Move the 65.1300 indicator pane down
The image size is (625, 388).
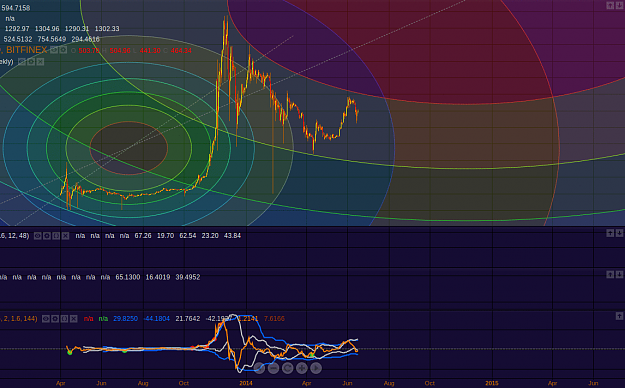(619, 274)
